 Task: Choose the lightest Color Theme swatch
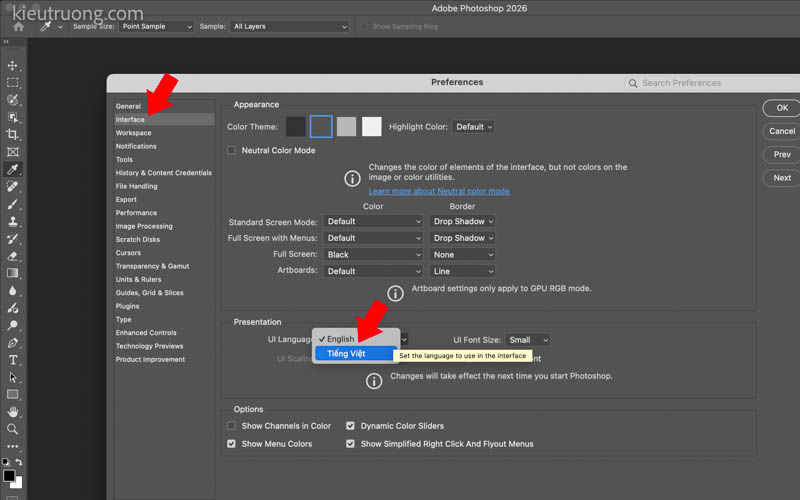[372, 127]
